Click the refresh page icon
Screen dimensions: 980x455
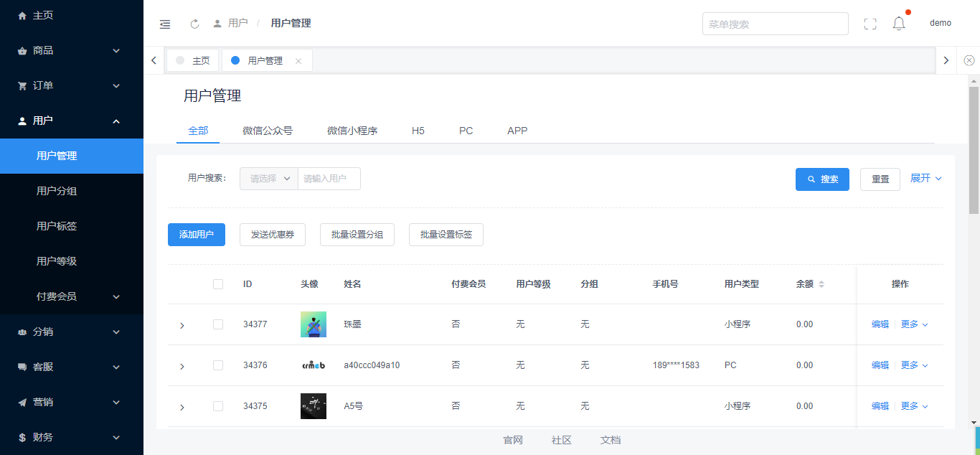194,24
